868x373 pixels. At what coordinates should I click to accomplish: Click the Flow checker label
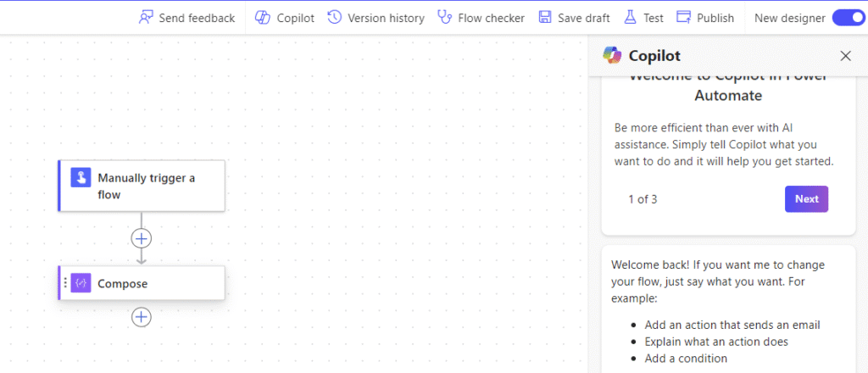pyautogui.click(x=492, y=19)
